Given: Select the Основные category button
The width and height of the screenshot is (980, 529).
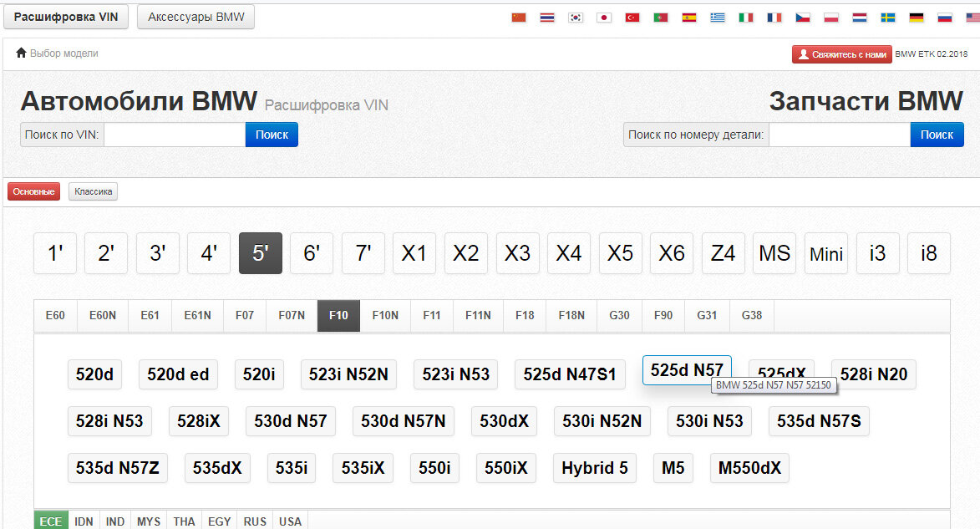Looking at the screenshot, I should point(33,191).
